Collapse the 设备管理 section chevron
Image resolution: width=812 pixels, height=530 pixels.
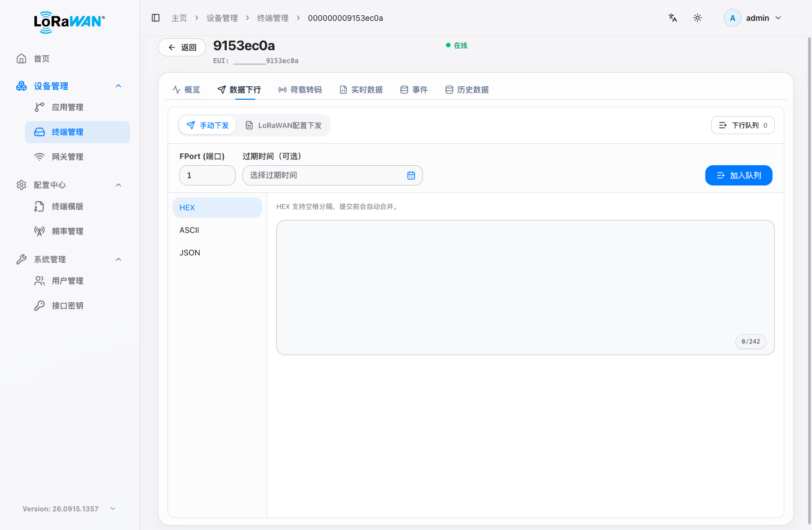(118, 86)
